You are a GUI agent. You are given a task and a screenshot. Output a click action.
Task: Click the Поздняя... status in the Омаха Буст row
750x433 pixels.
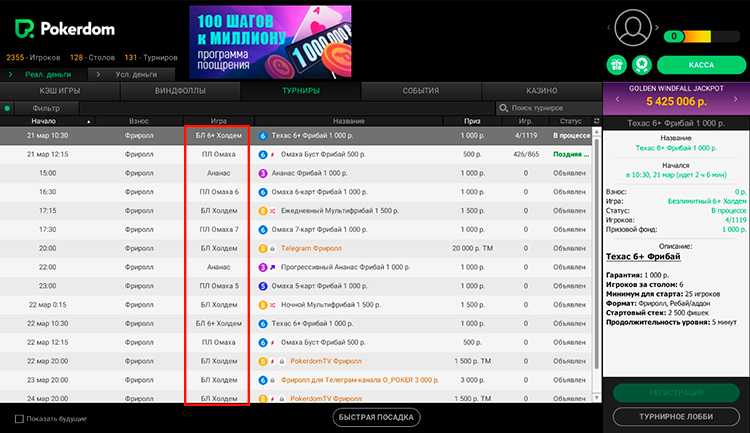coord(571,155)
